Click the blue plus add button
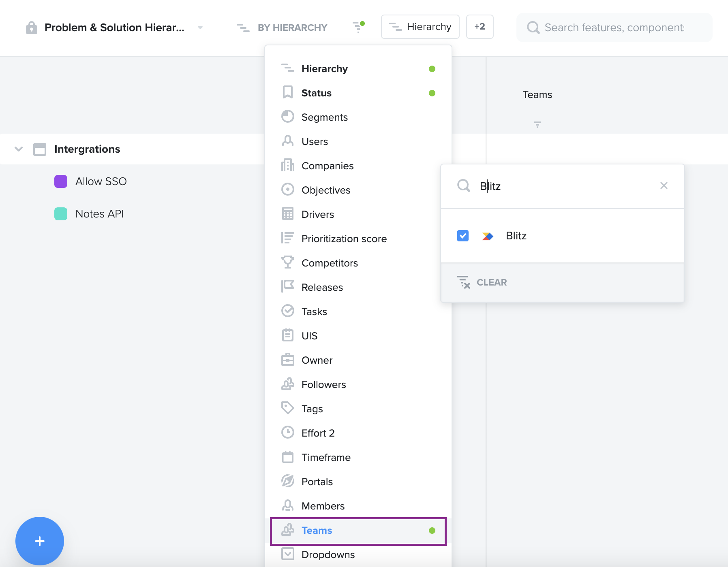 tap(40, 541)
